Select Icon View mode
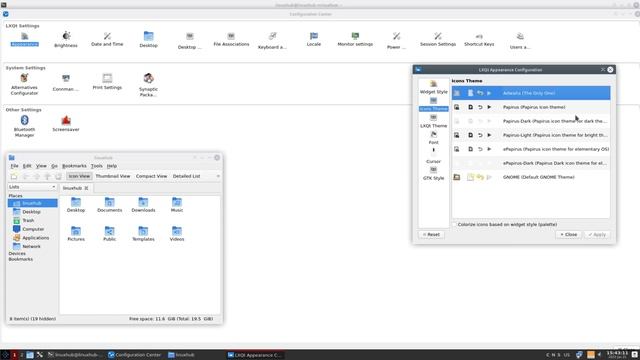 (x=79, y=176)
